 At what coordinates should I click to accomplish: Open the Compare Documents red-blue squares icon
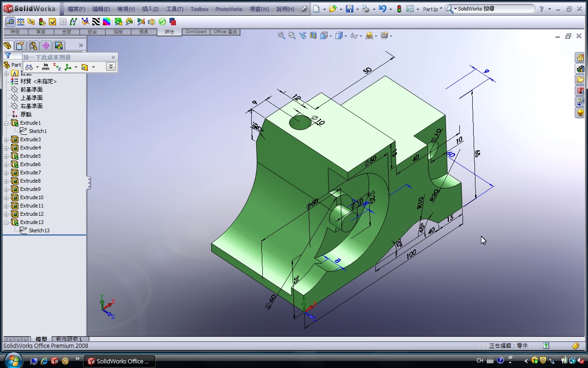(x=173, y=22)
